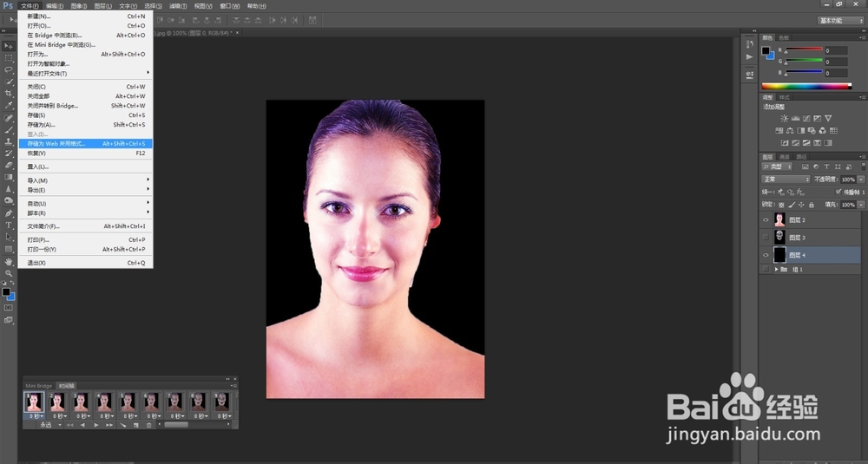The height and width of the screenshot is (464, 868).
Task: Click the tween animation frames icon
Action: point(123,425)
